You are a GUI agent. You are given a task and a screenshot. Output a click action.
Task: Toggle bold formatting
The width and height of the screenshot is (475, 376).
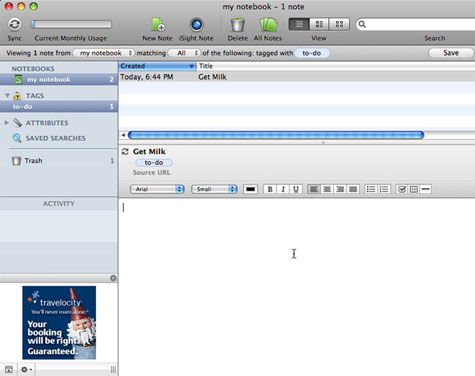270,189
